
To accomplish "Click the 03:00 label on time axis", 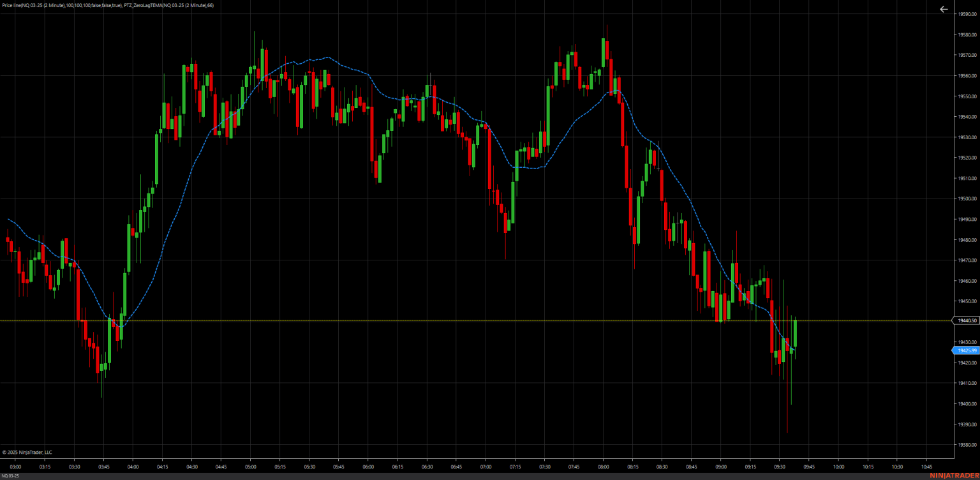I will [x=15, y=467].
